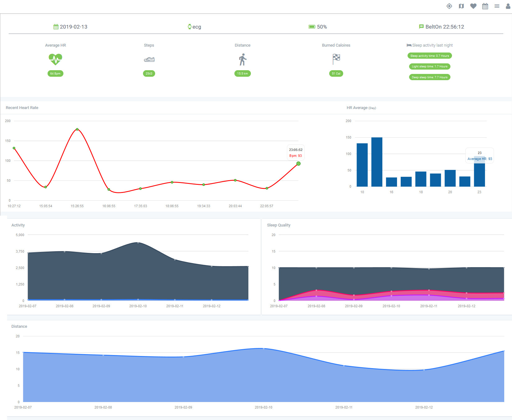The height and width of the screenshot is (420, 512).
Task: Click the bed icon near Sleep activity
Action: tap(409, 45)
